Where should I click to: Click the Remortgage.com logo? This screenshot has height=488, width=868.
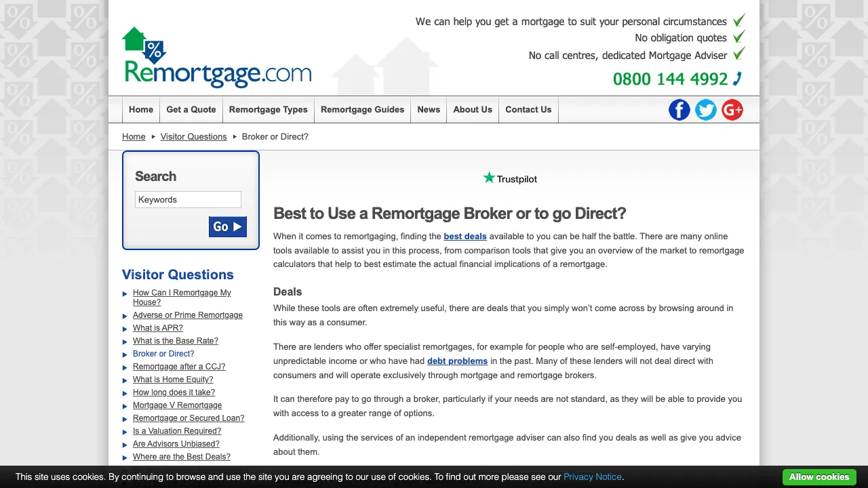pos(217,58)
